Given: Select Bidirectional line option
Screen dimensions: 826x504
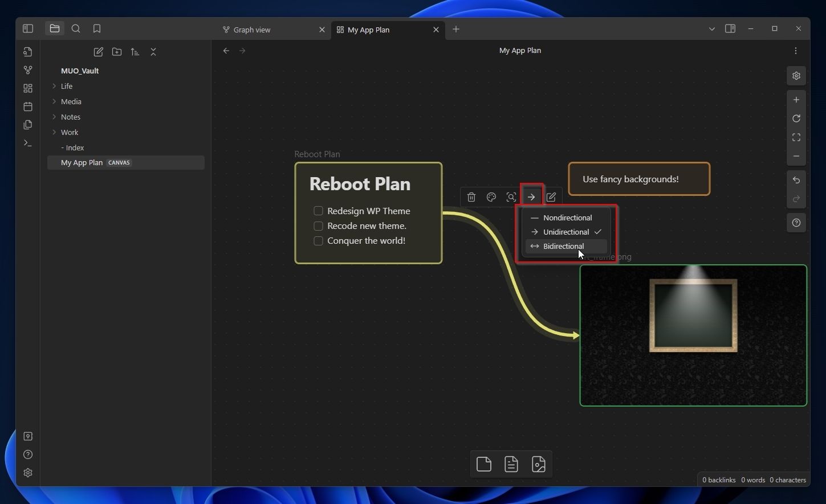Looking at the screenshot, I should click(566, 246).
